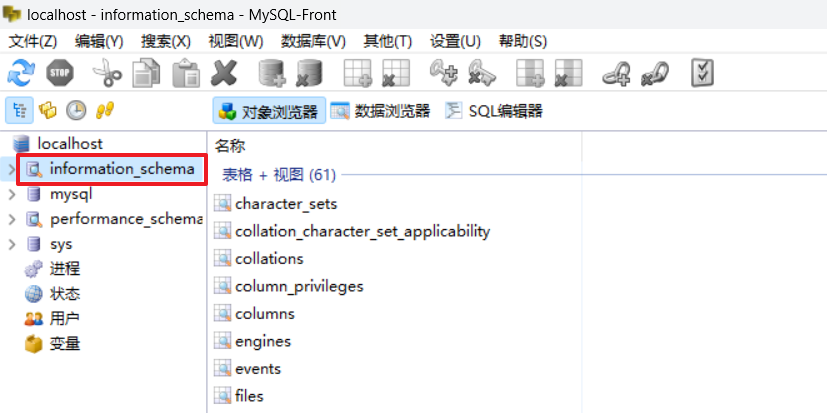This screenshot has width=827, height=413.
Task: Toggle the tree navigator view icon
Action: (x=20, y=110)
